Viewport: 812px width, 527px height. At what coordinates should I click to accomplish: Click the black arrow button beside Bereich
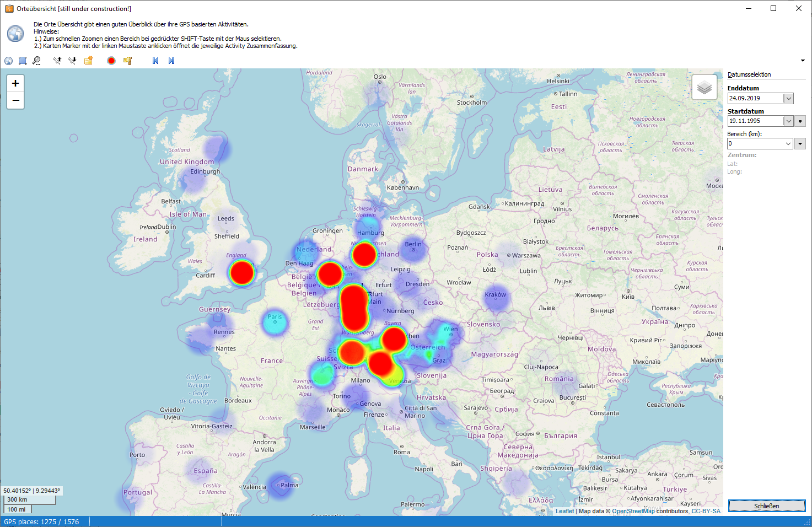[x=800, y=143]
